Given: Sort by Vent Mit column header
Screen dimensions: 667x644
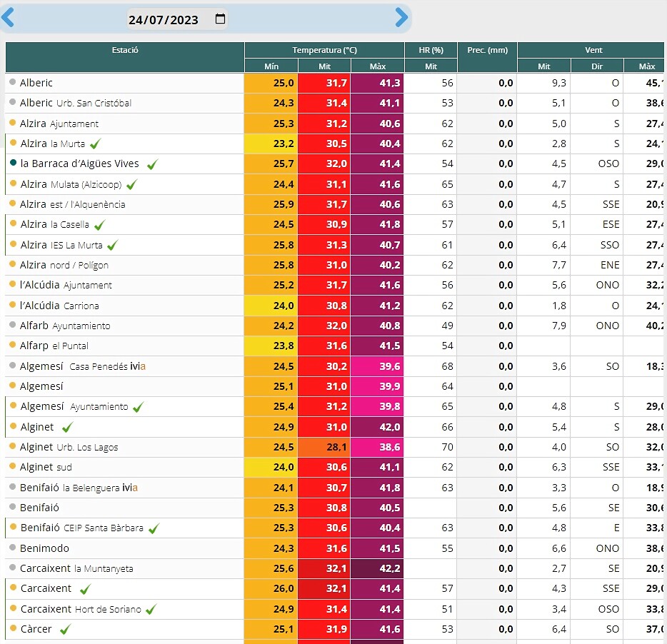Looking at the screenshot, I should pos(544,66).
